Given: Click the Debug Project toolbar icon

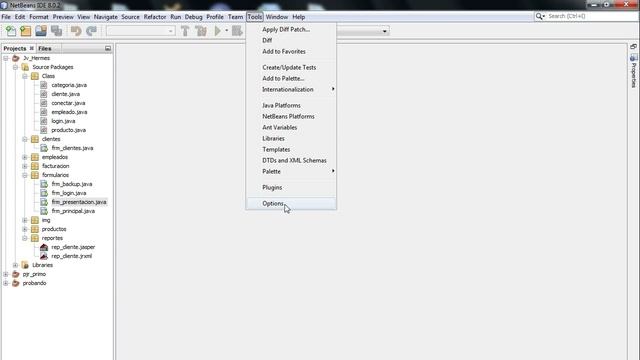Looking at the screenshot, I should coord(237,31).
